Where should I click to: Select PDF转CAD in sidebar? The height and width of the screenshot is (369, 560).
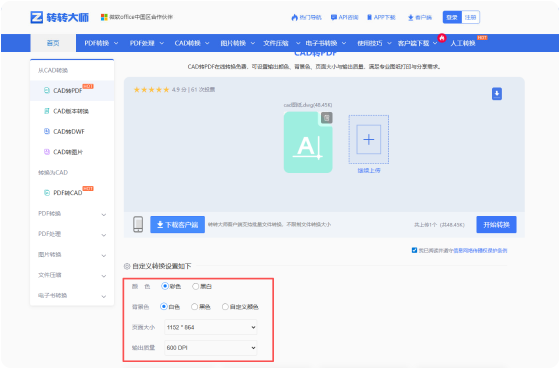(68, 193)
